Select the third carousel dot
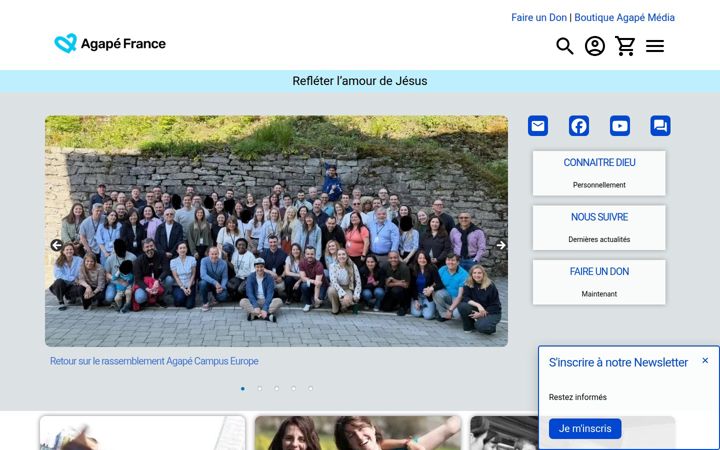This screenshot has width=720, height=450. click(276, 388)
